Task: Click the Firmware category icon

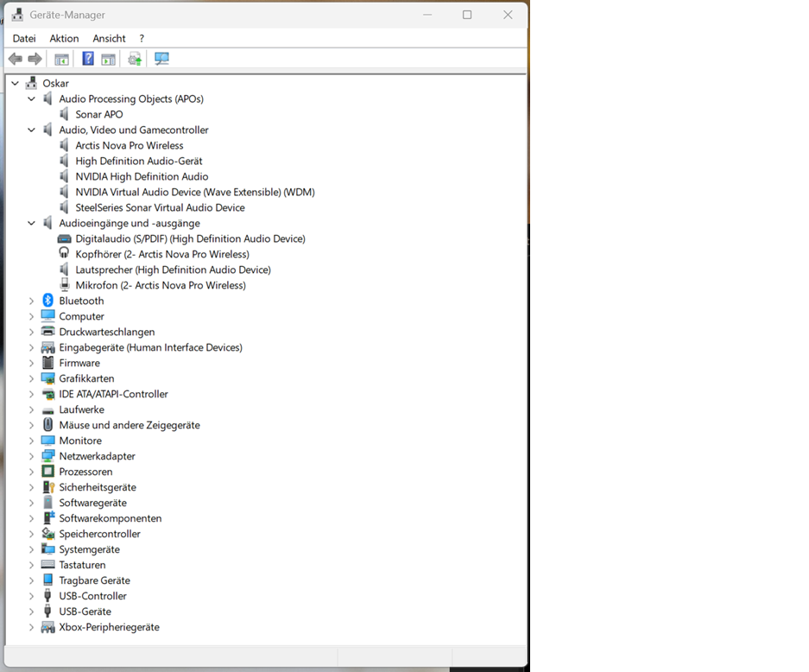Action: pyautogui.click(x=48, y=363)
